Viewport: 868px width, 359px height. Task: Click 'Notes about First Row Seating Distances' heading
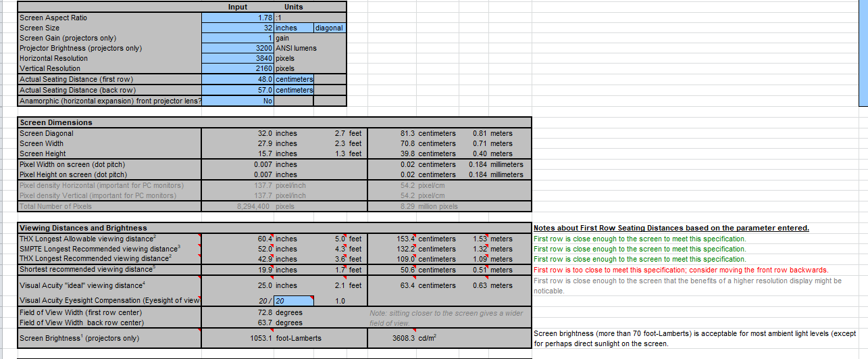click(x=671, y=228)
